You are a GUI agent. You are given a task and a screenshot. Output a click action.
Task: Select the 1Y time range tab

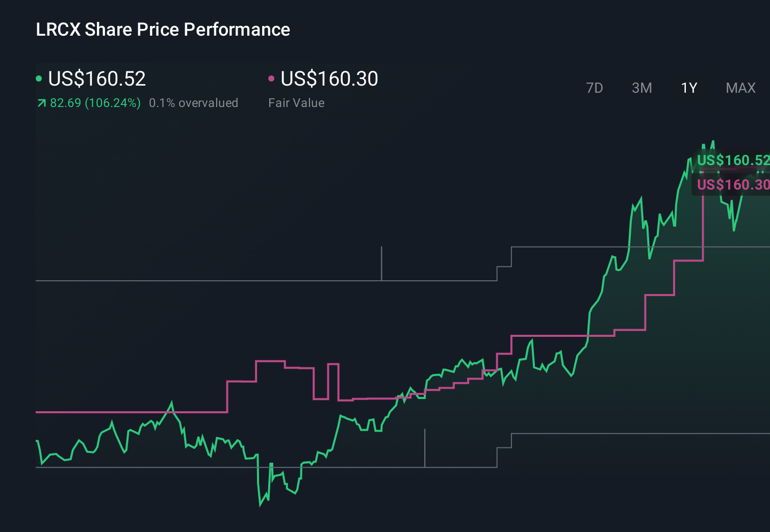[x=688, y=88]
